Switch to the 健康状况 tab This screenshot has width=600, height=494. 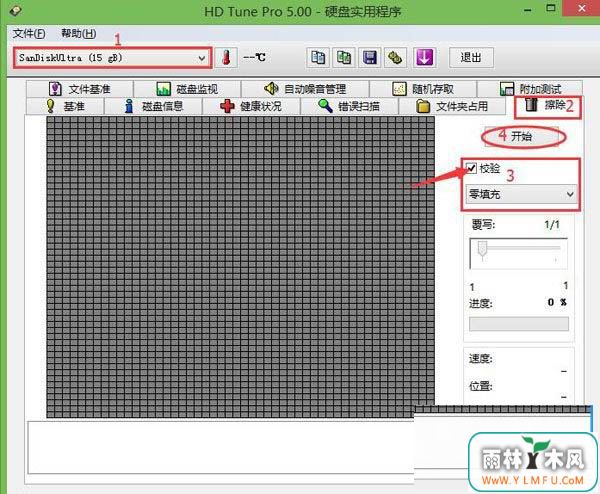point(251,106)
